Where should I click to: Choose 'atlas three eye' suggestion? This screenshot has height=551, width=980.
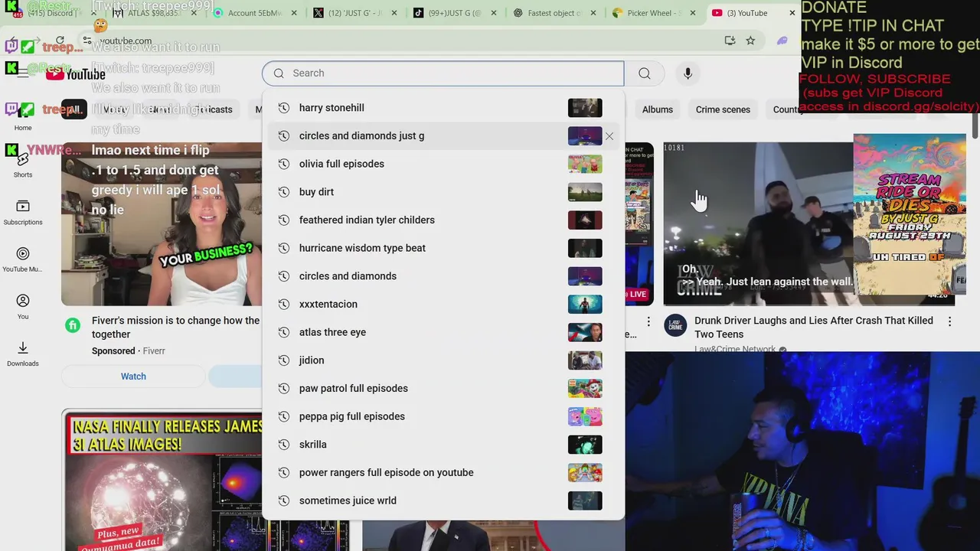pyautogui.click(x=443, y=332)
